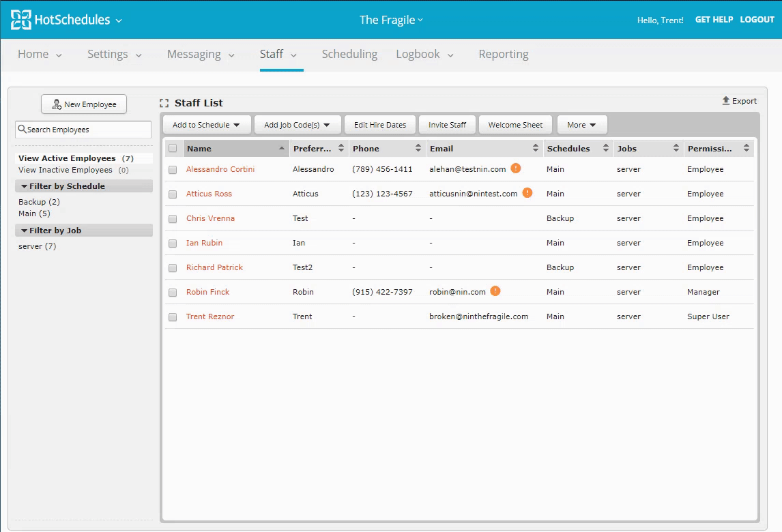Viewport: 782px width, 532px height.
Task: Check the box for Trent Reznor
Action: [x=173, y=317]
